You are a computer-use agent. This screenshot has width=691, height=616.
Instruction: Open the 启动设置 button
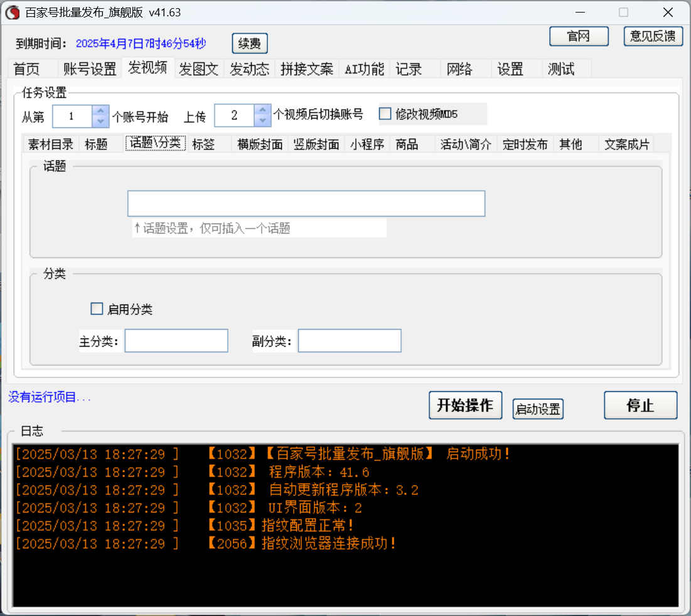[538, 409]
